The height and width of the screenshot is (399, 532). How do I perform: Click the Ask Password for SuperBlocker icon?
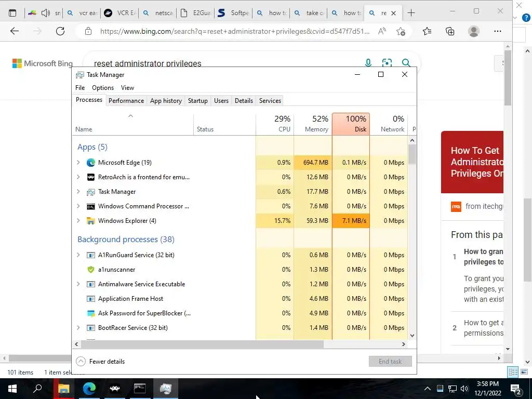(x=90, y=313)
